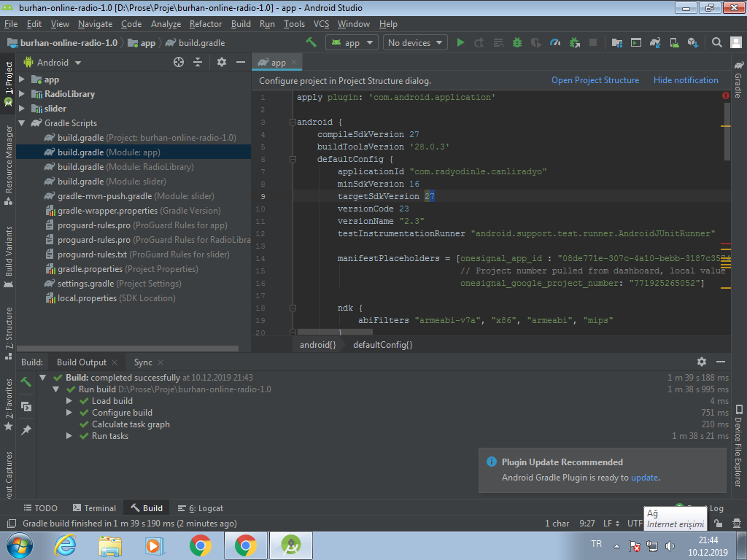This screenshot has height=560, width=747.
Task: Open the No devices dropdown
Action: click(x=415, y=42)
